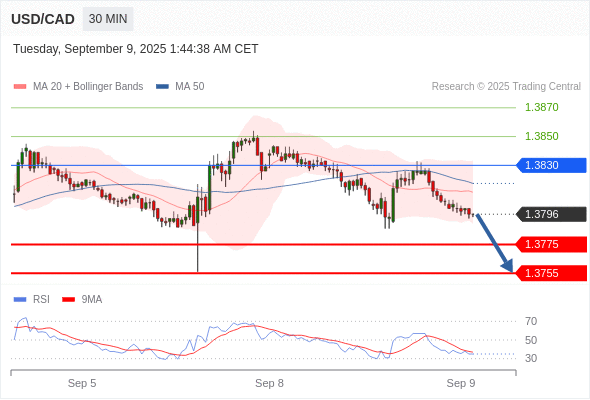The image size is (590, 400).
Task: Click the Sep 8 date axis label
Action: tap(269, 383)
